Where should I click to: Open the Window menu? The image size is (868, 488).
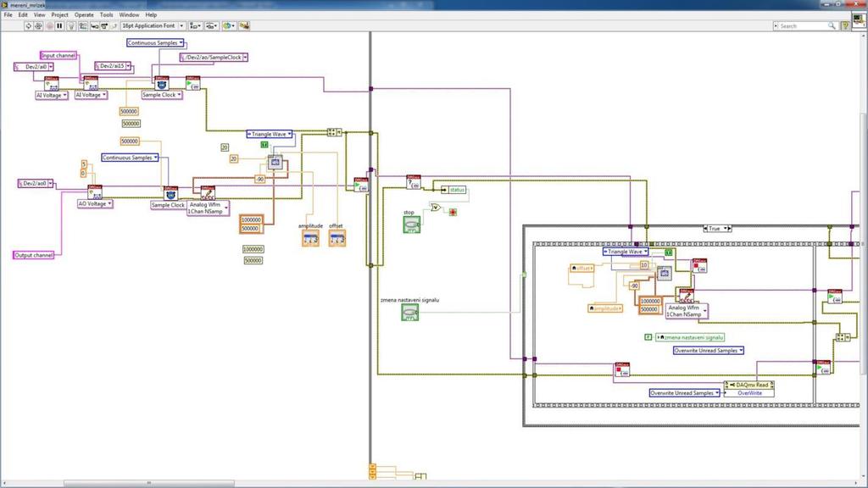(129, 15)
